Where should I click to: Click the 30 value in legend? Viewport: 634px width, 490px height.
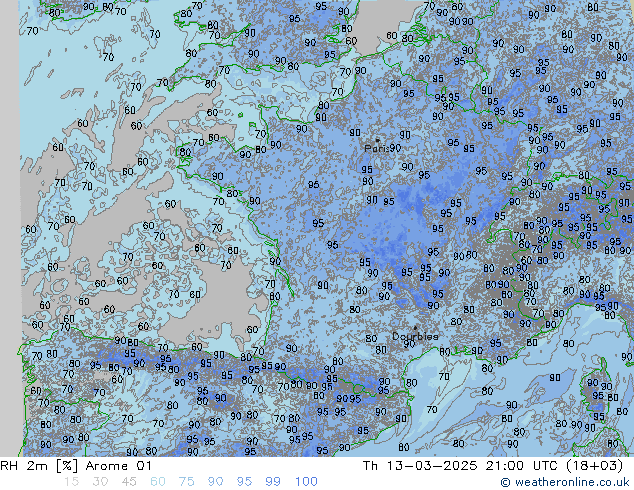(x=100, y=482)
